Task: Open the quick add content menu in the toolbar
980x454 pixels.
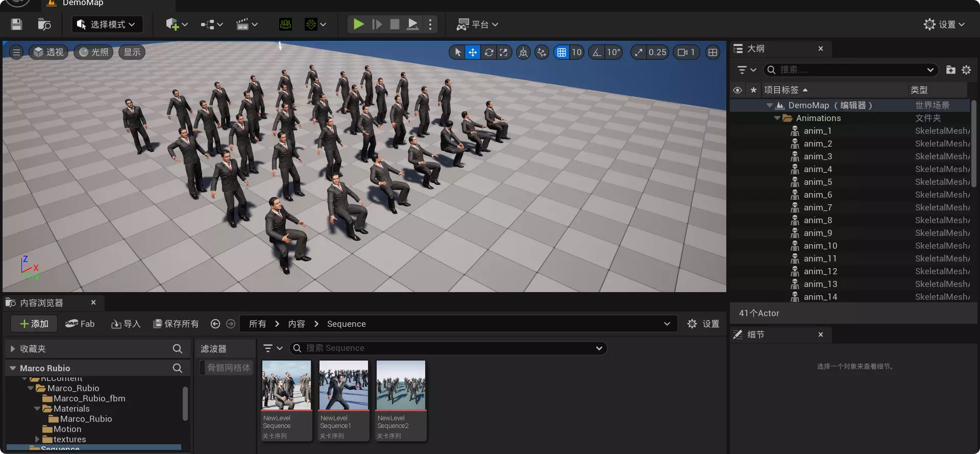Action: click(177, 25)
